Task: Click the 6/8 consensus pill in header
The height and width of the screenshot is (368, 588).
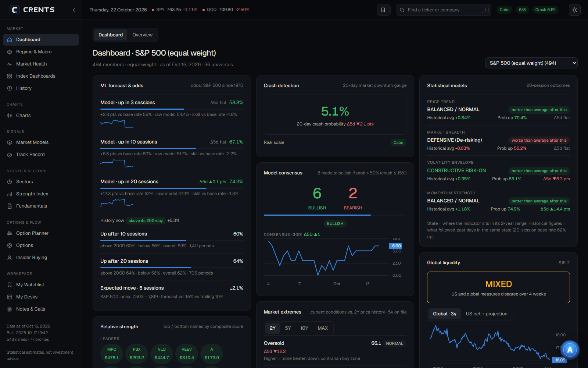Action: (x=522, y=10)
